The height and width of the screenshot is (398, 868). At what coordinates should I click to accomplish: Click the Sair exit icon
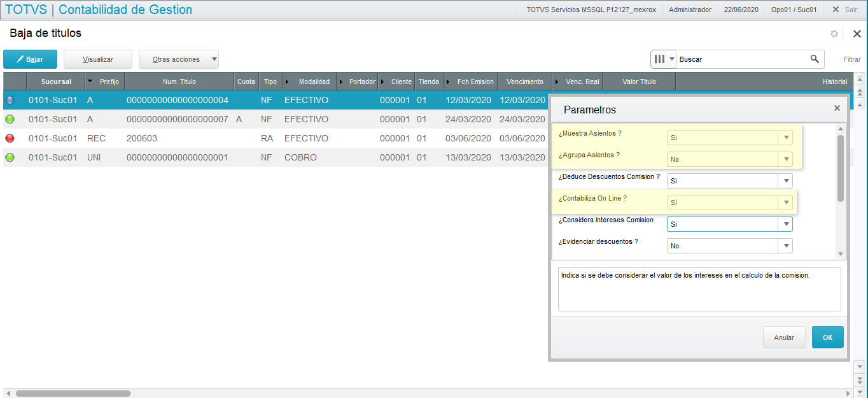pyautogui.click(x=836, y=10)
